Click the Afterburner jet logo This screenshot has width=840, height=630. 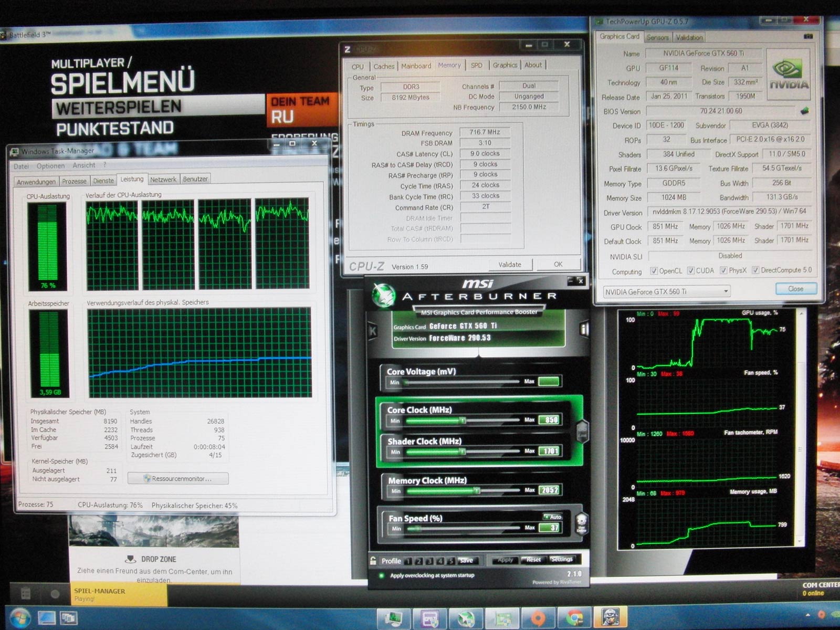(384, 296)
